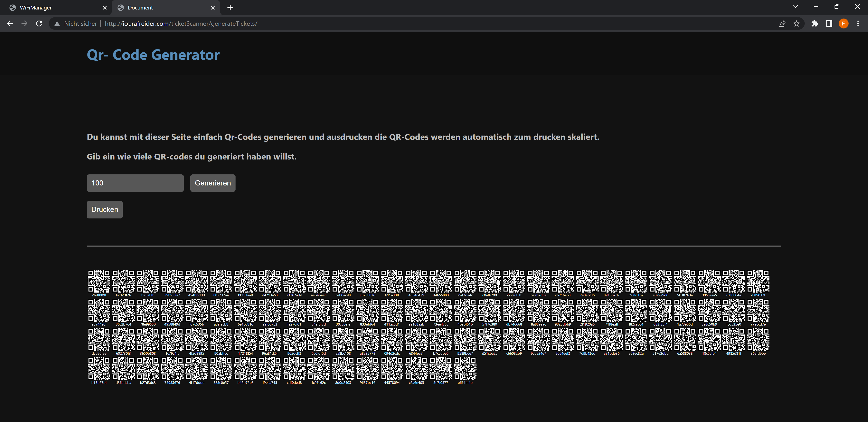Image resolution: width=868 pixels, height=422 pixels.
Task: Switch to the WiFiManager tab
Action: click(x=56, y=7)
